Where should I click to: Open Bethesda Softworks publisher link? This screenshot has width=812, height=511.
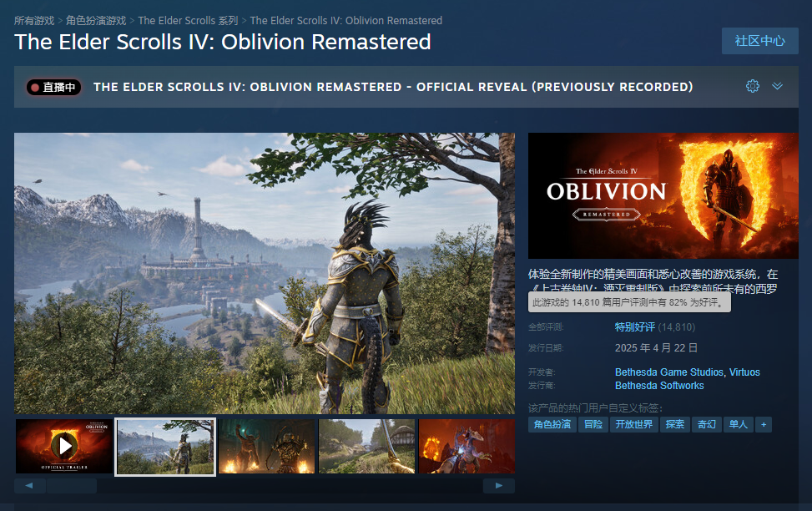[x=659, y=386]
